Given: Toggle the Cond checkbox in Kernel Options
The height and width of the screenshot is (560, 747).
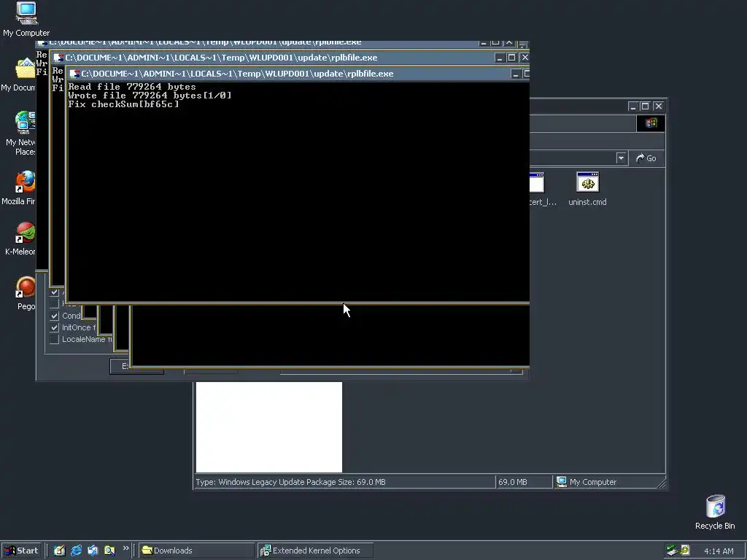Looking at the screenshot, I should 54,316.
